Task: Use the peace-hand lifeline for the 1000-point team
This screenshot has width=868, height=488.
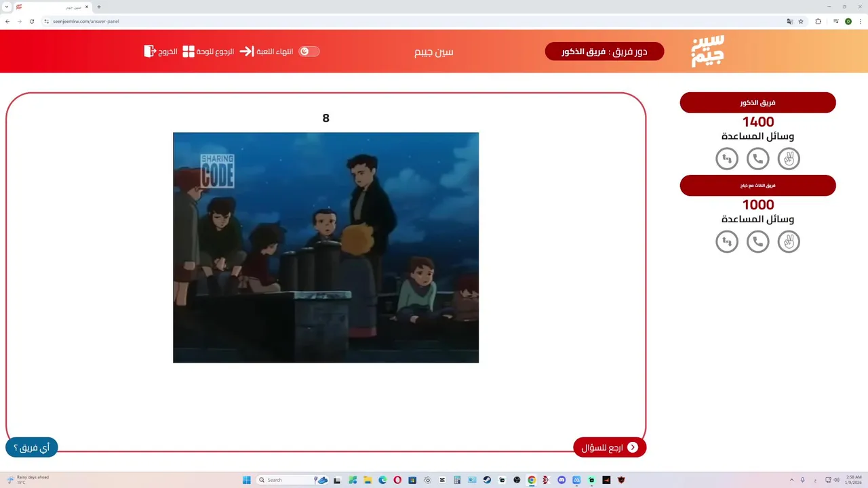Action: (x=789, y=241)
